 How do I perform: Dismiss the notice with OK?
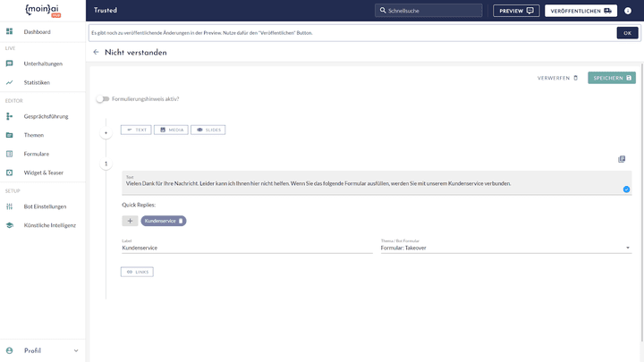click(627, 33)
